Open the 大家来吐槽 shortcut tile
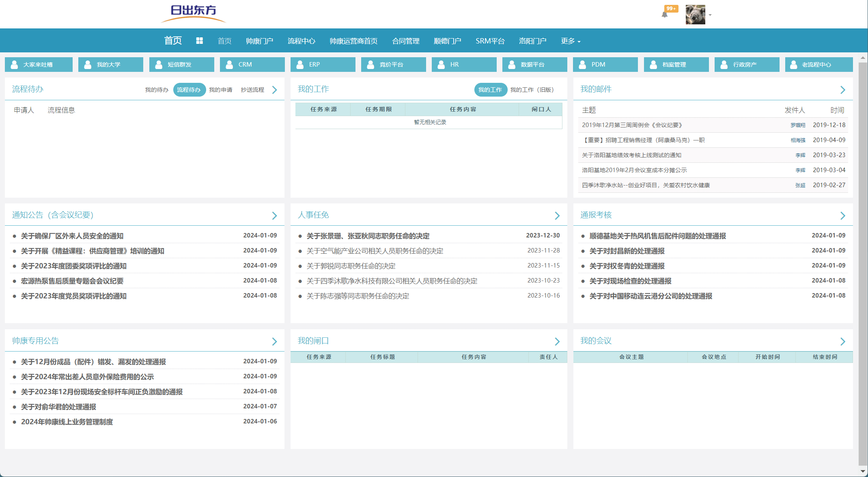The height and width of the screenshot is (477, 868). [39, 65]
